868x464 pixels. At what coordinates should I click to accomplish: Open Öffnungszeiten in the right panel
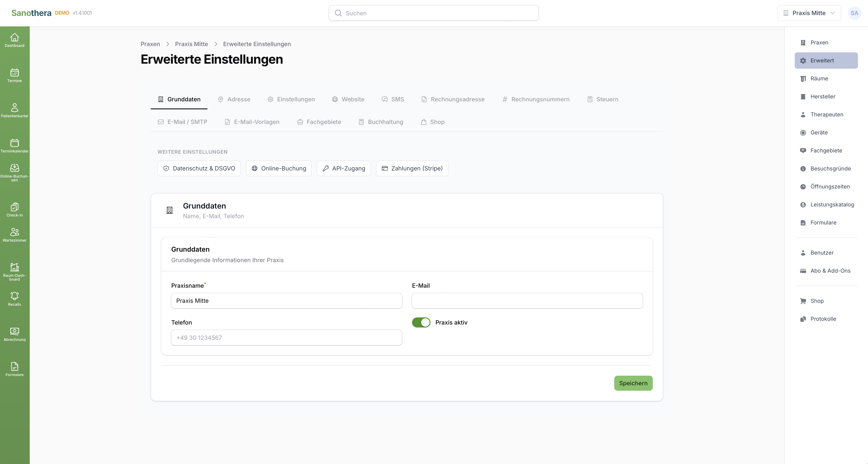(826, 186)
